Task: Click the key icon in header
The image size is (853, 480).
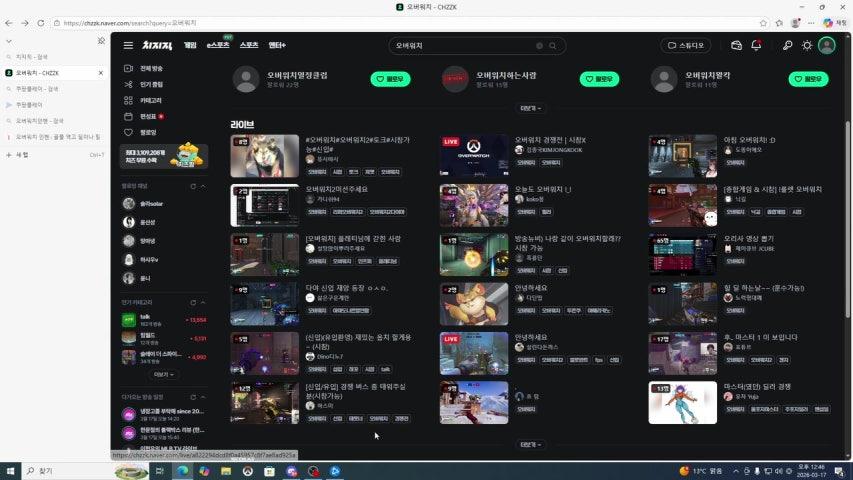Action: click(787, 46)
